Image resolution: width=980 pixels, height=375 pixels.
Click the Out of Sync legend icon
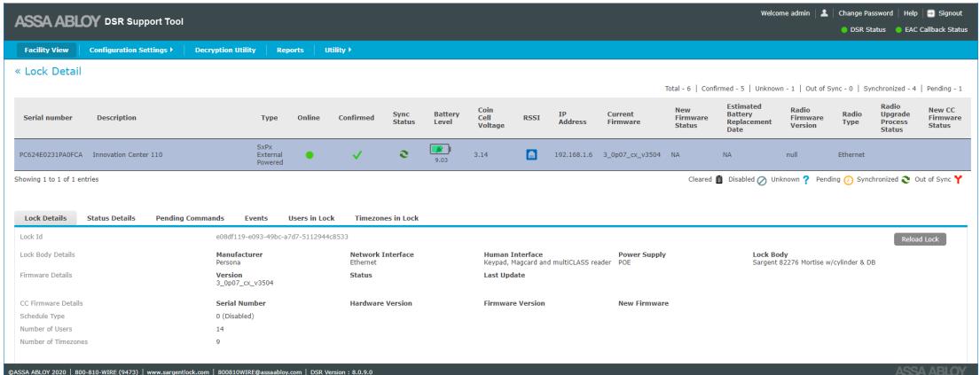point(958,180)
